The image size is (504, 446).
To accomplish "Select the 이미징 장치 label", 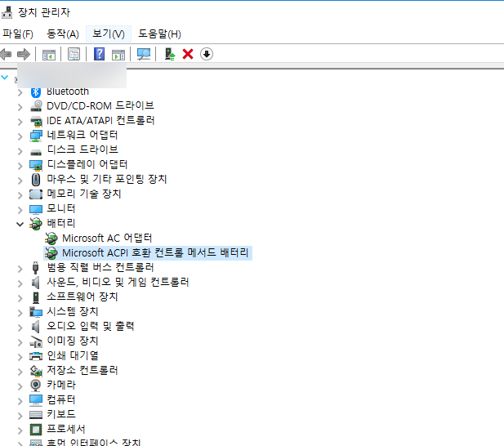I will [73, 341].
